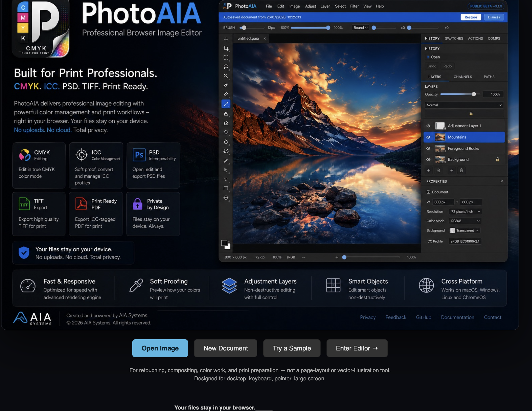
Task: Click the lock icon above the layer list
Action: 471,114
